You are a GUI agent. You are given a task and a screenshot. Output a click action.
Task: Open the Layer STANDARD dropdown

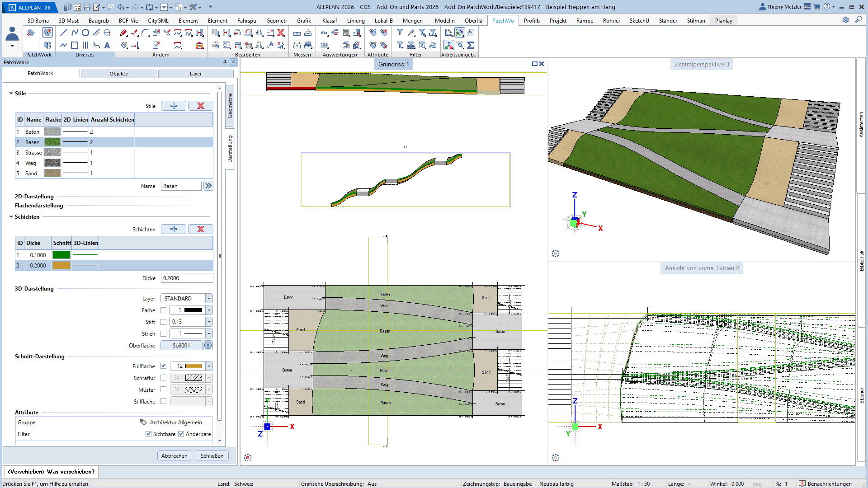(209, 298)
